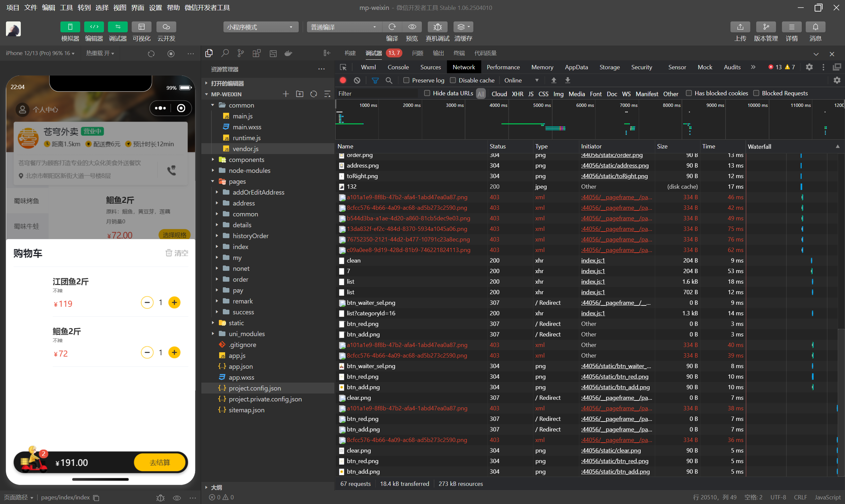Open the 小程序模式 mode dropdown
This screenshot has height=504, width=845.
[x=261, y=27]
